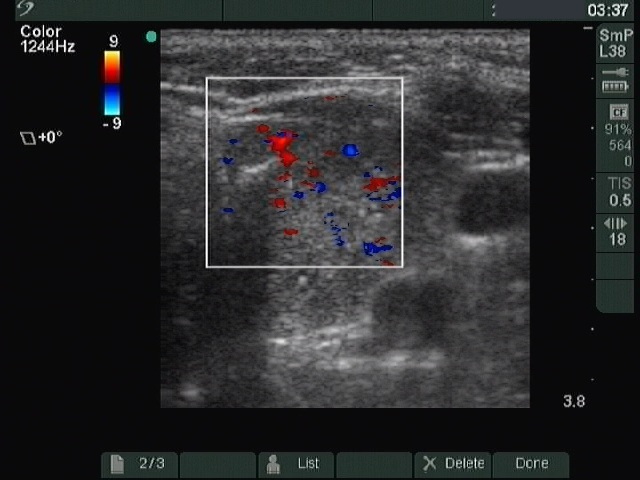Delete the current image

(x=453, y=464)
